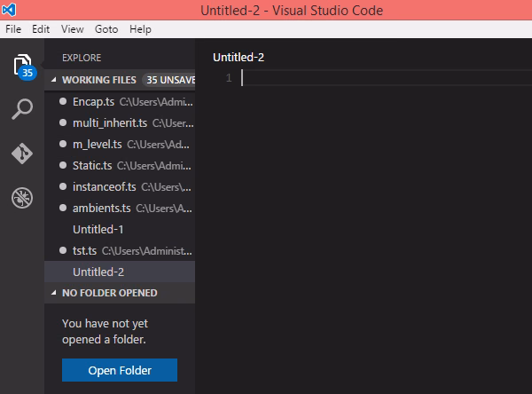Click the Open Folder button
Image resolution: width=532 pixels, height=394 pixels.
pos(120,370)
